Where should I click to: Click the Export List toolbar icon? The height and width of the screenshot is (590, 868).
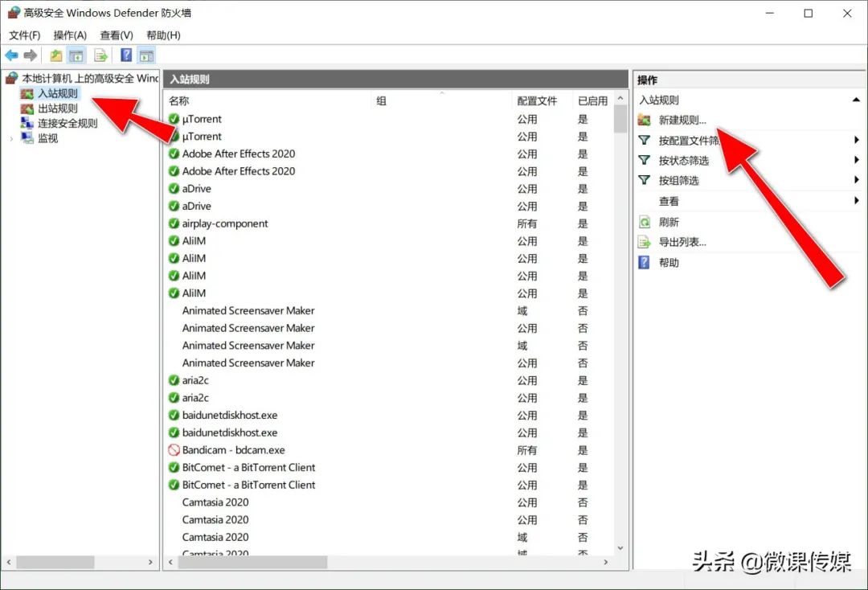(x=100, y=55)
